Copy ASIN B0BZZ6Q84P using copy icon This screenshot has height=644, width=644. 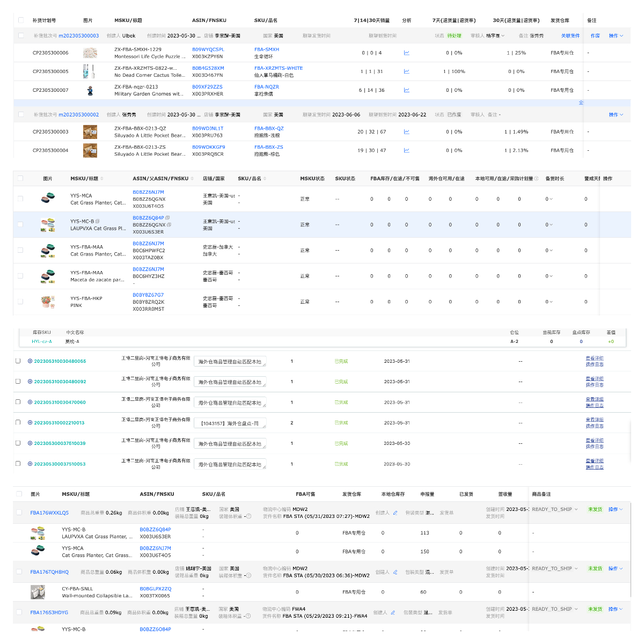168,218
